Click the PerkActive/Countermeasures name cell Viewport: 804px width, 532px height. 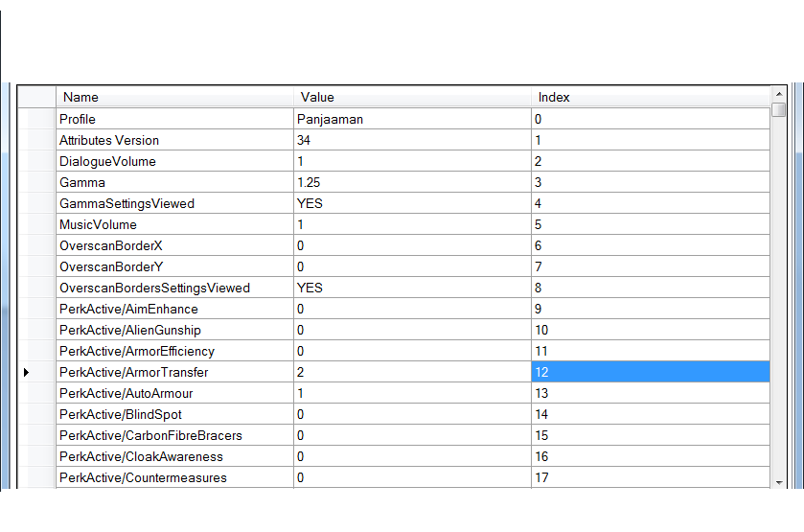point(174,477)
